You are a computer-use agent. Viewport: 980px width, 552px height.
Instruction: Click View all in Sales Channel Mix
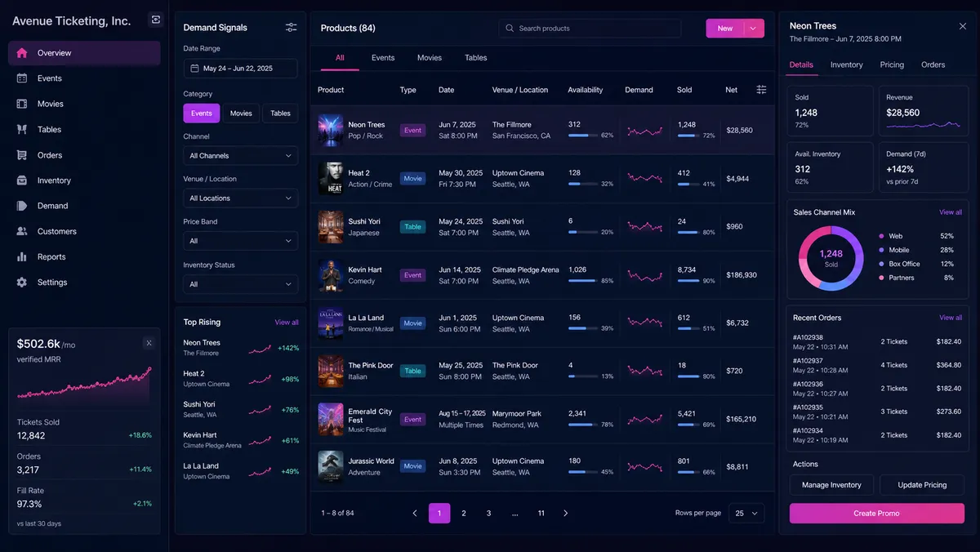[x=951, y=212]
